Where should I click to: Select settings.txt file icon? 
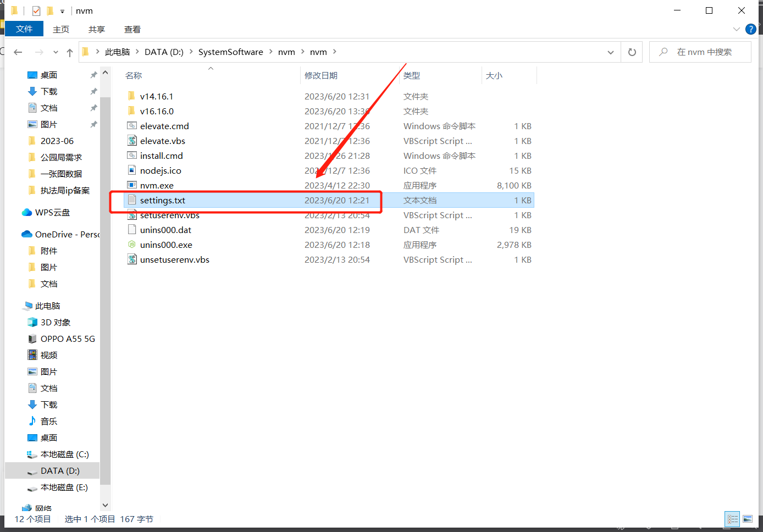(x=132, y=200)
